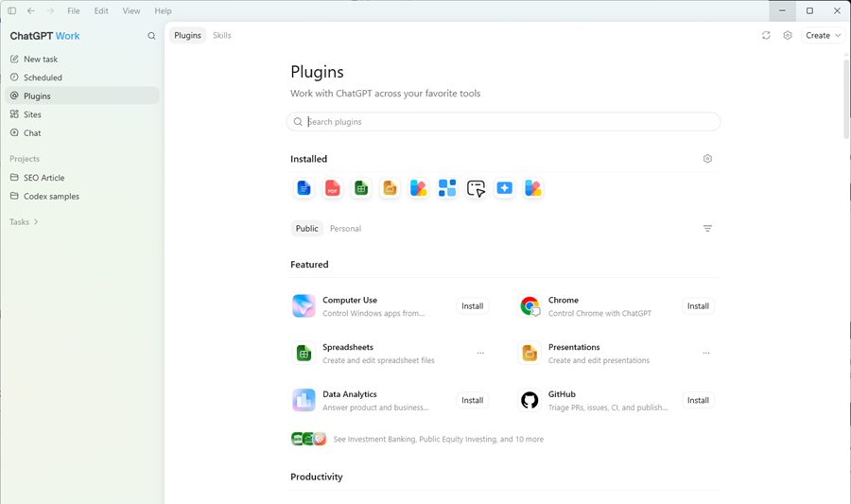Expand the Tasks section chevron
The image size is (851, 504).
pyautogui.click(x=36, y=222)
